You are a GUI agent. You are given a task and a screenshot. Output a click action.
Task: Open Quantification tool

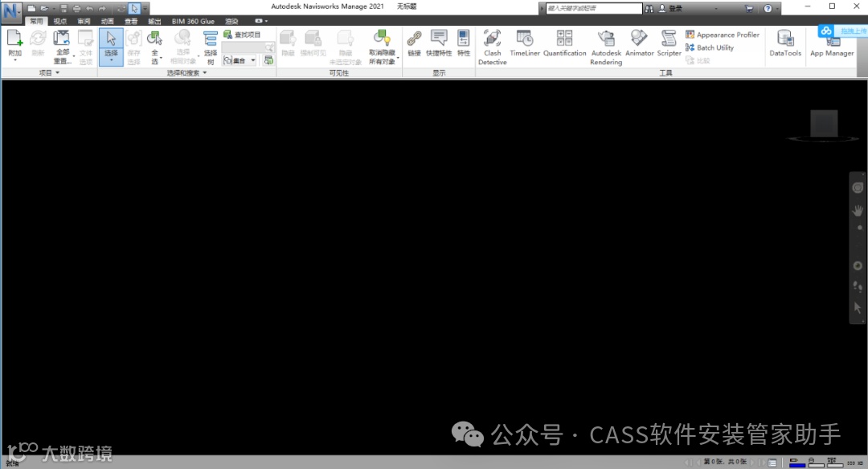coord(565,43)
